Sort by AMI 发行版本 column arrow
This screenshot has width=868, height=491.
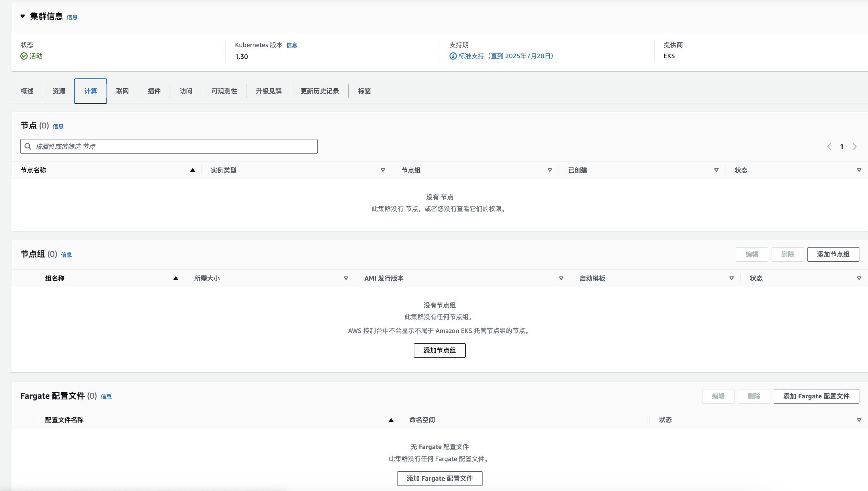click(561, 278)
